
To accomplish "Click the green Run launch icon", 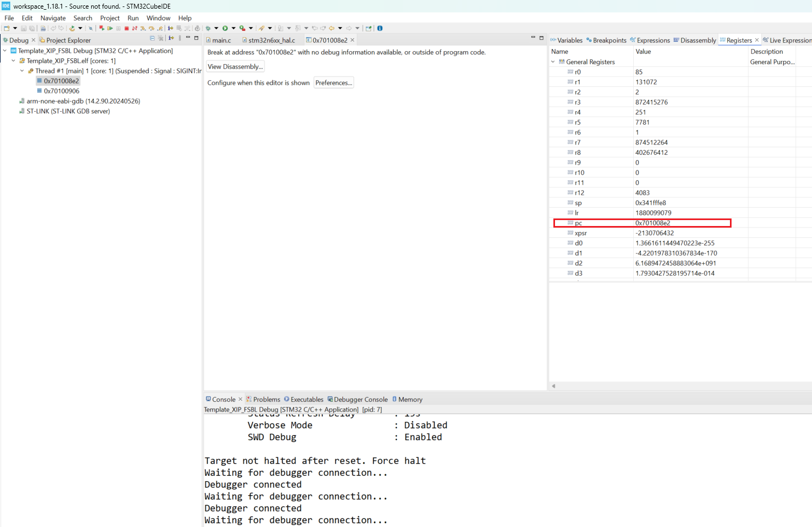I will [x=225, y=28].
